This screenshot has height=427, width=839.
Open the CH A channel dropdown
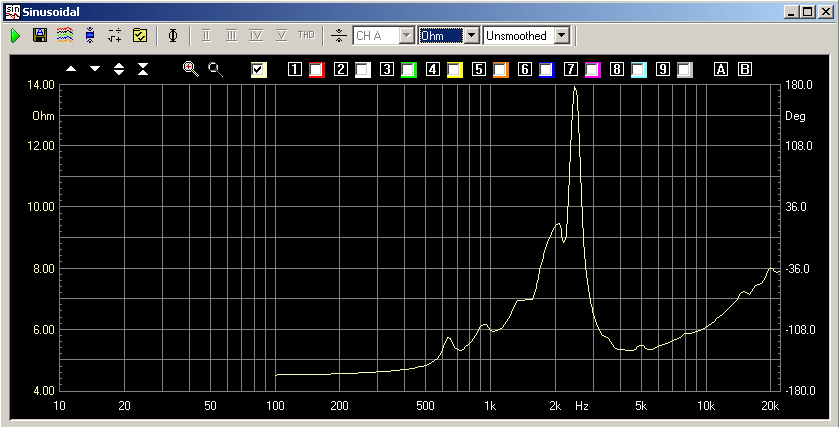pyautogui.click(x=406, y=35)
